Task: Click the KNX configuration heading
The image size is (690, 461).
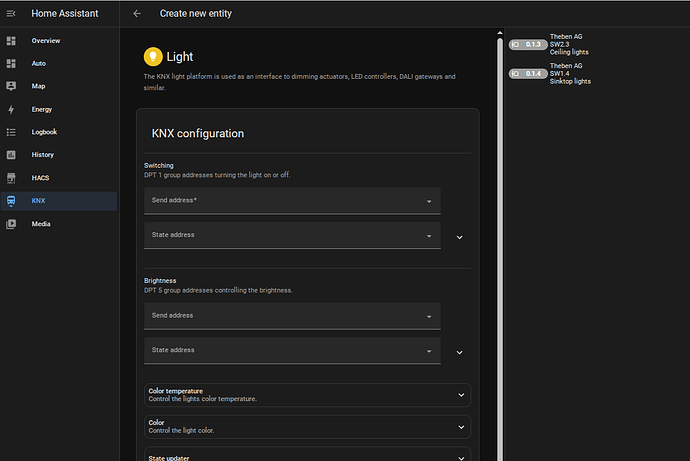Action: (x=198, y=134)
